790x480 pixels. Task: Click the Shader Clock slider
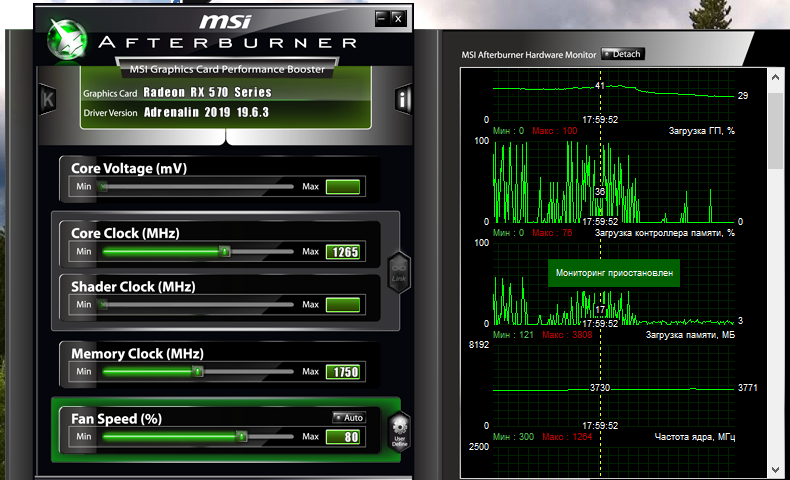click(x=198, y=304)
